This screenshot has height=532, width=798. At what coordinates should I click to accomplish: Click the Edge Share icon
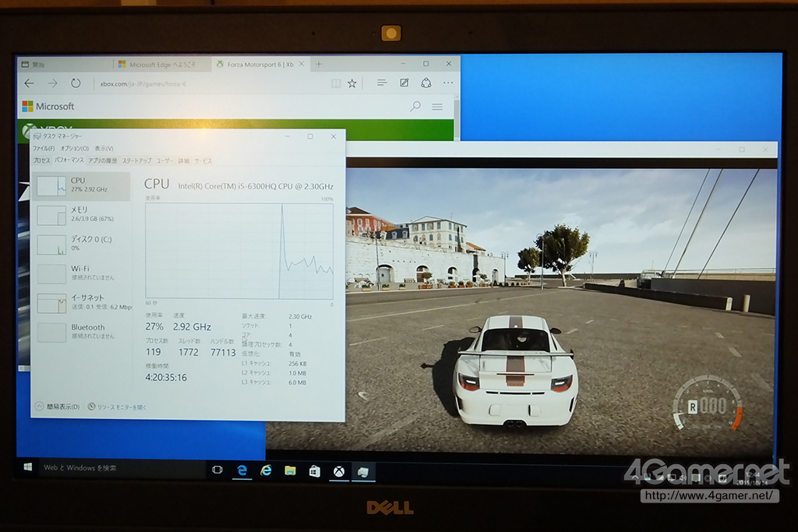[x=425, y=83]
